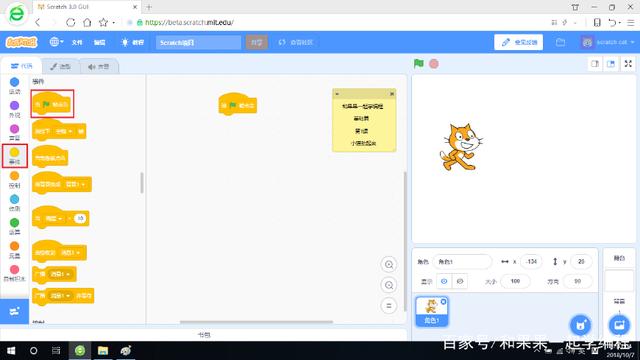Open the Scratch logo home link
This screenshot has width=640, height=360.
tap(21, 42)
